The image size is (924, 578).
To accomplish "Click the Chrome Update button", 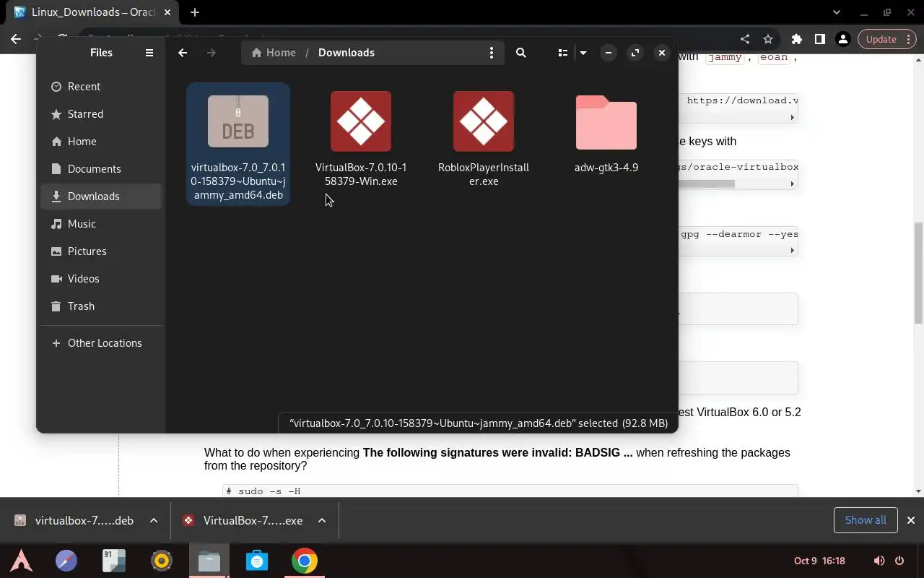I will [x=881, y=39].
